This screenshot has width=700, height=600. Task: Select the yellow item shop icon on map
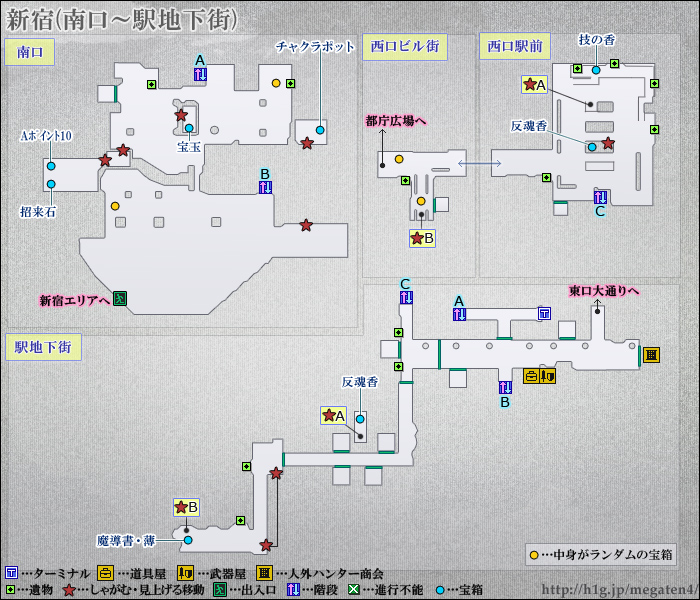(532, 376)
